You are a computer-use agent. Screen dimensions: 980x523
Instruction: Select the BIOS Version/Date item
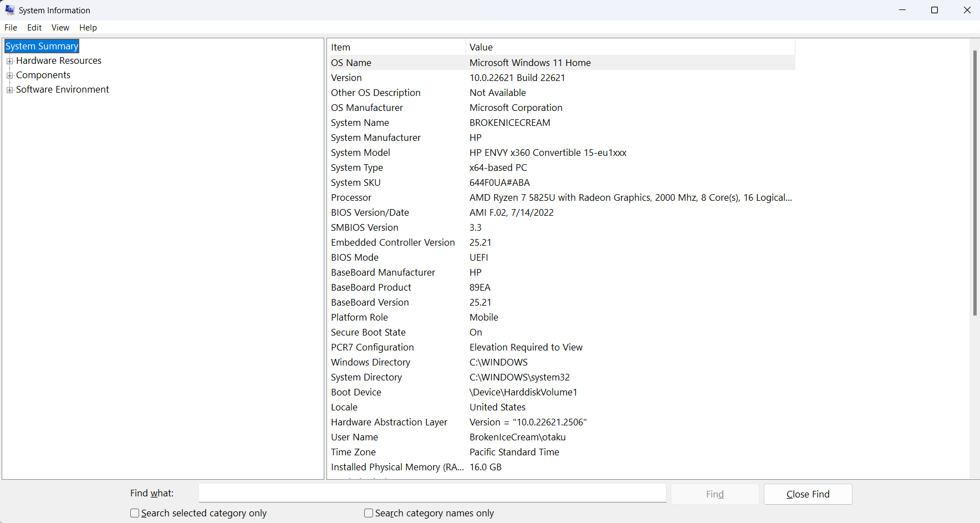(x=370, y=212)
